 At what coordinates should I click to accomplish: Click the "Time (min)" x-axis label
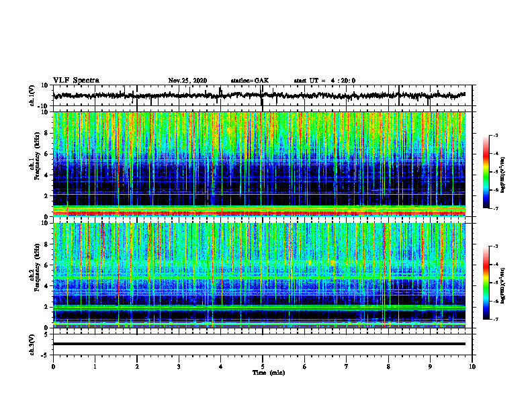pos(269,373)
